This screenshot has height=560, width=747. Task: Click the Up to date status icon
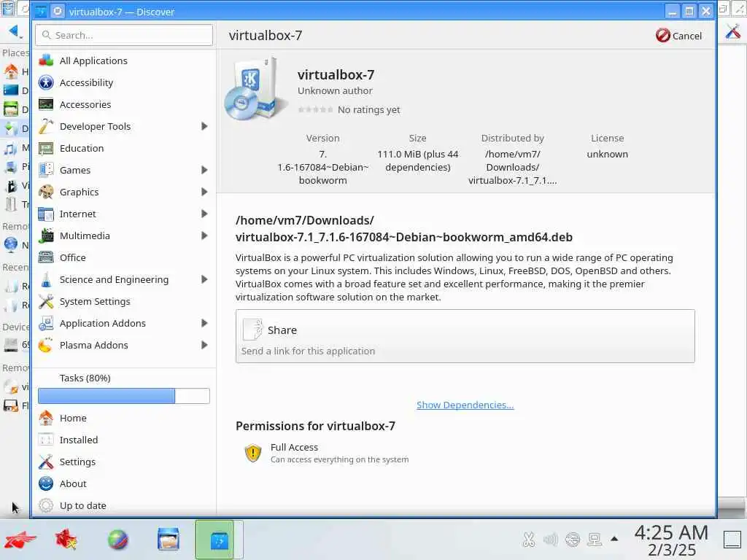(x=46, y=506)
